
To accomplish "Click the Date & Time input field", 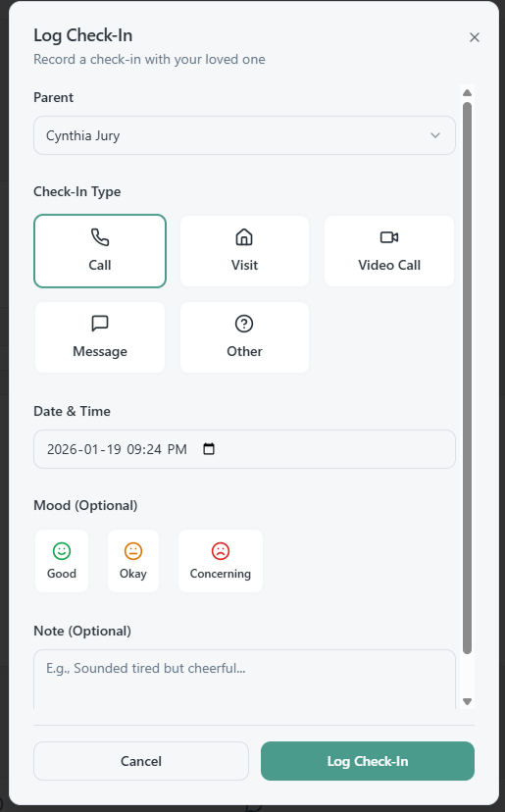I will point(244,449).
